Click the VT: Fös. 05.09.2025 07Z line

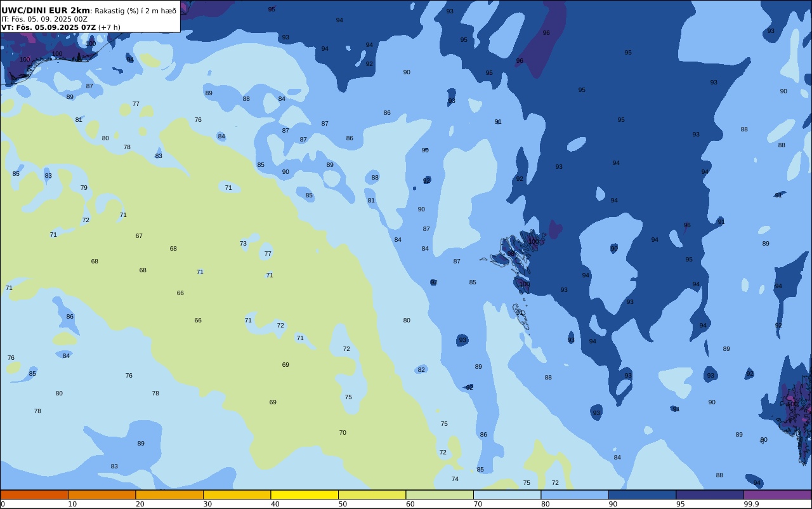click(48, 27)
